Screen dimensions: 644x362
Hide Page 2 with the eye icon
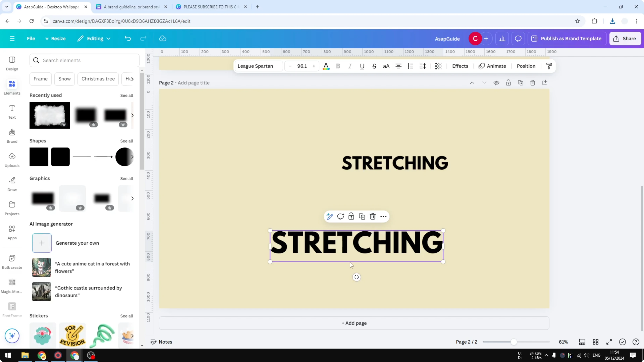pyautogui.click(x=496, y=83)
